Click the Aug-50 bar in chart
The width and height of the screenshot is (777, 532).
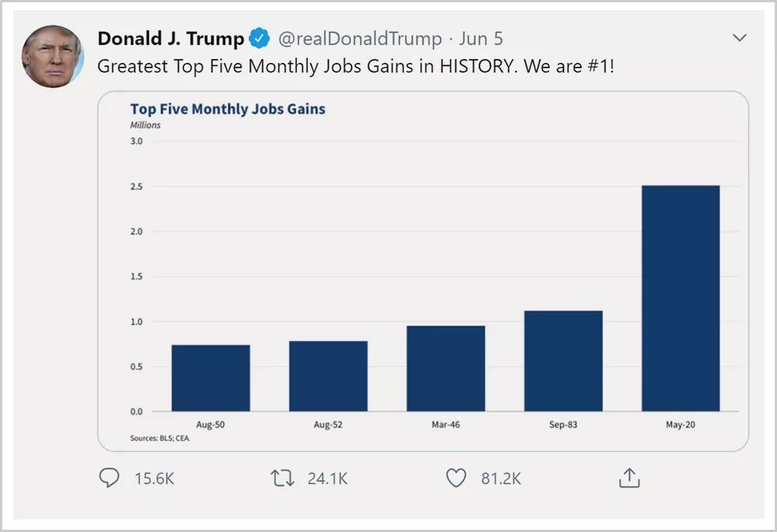click(x=211, y=378)
